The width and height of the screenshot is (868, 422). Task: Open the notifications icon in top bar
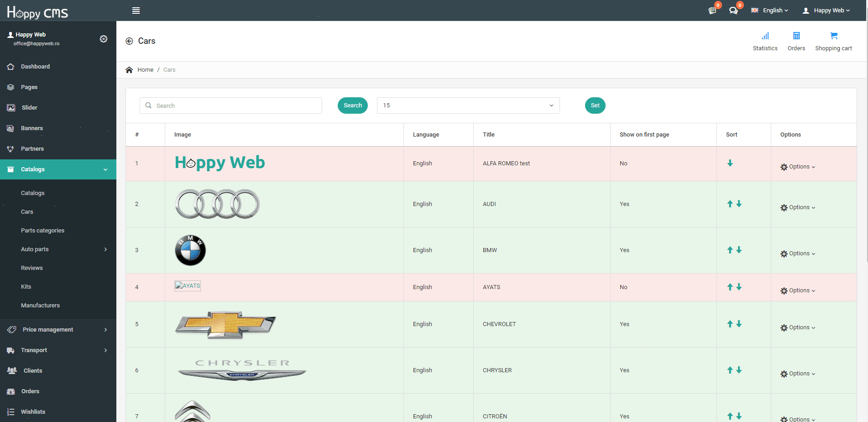(x=712, y=10)
